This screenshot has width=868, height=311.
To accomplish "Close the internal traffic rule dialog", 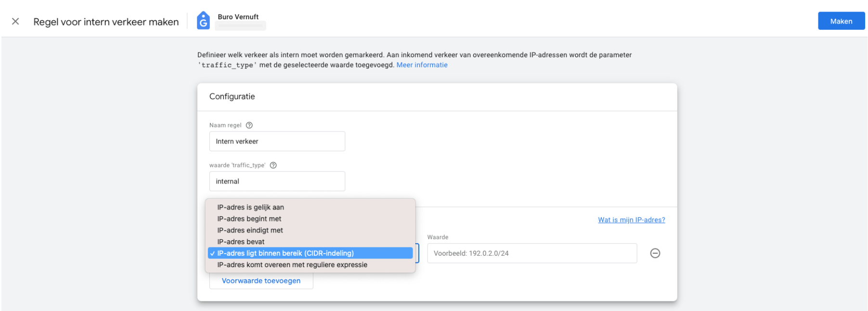I will 15,22.
